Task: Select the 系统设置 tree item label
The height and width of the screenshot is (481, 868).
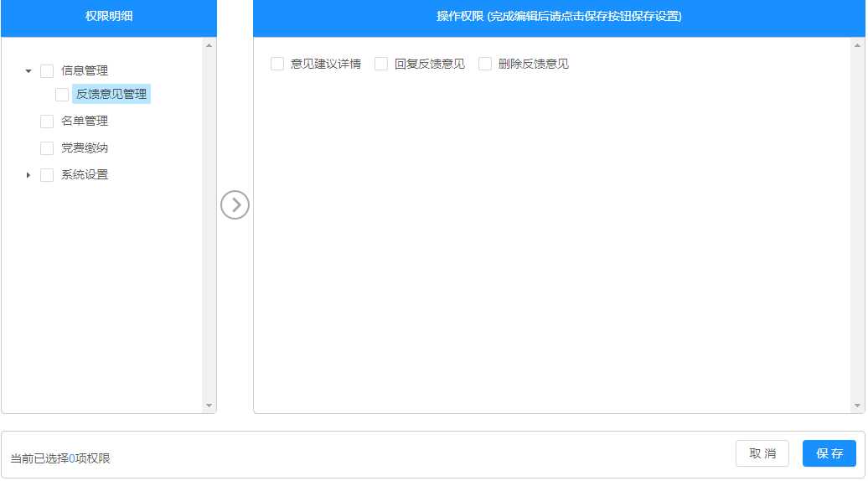Action: click(84, 174)
